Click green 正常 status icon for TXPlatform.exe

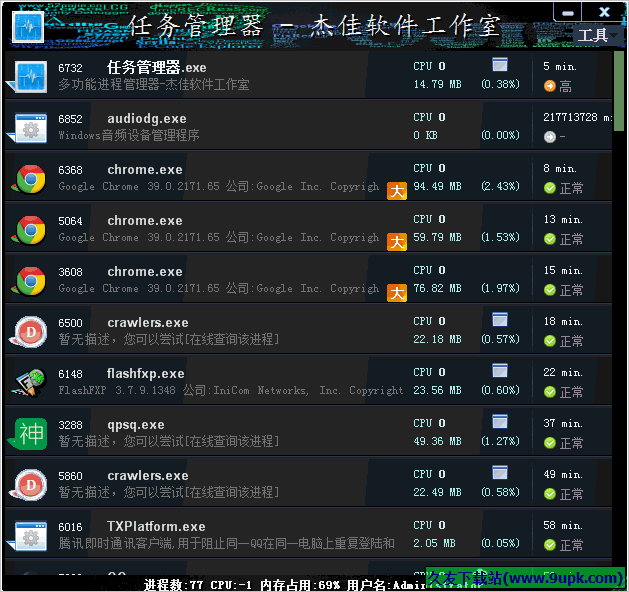[550, 545]
